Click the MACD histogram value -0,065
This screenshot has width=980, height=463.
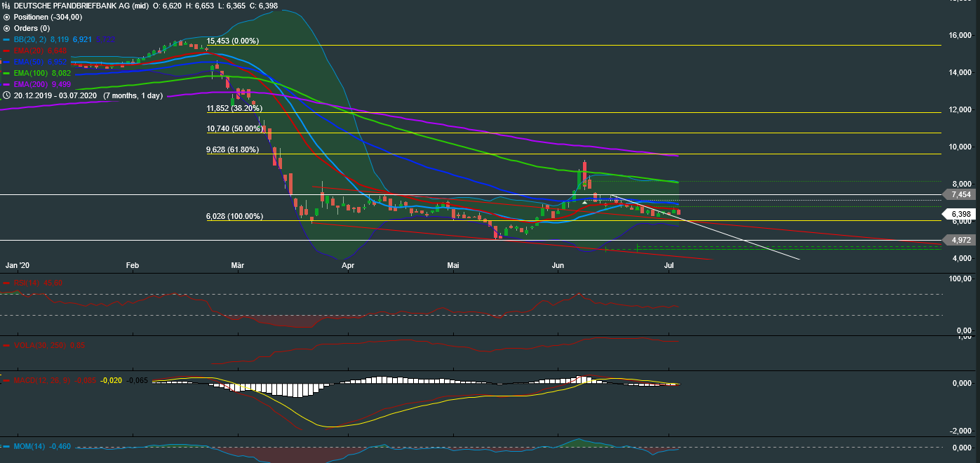tap(138, 380)
